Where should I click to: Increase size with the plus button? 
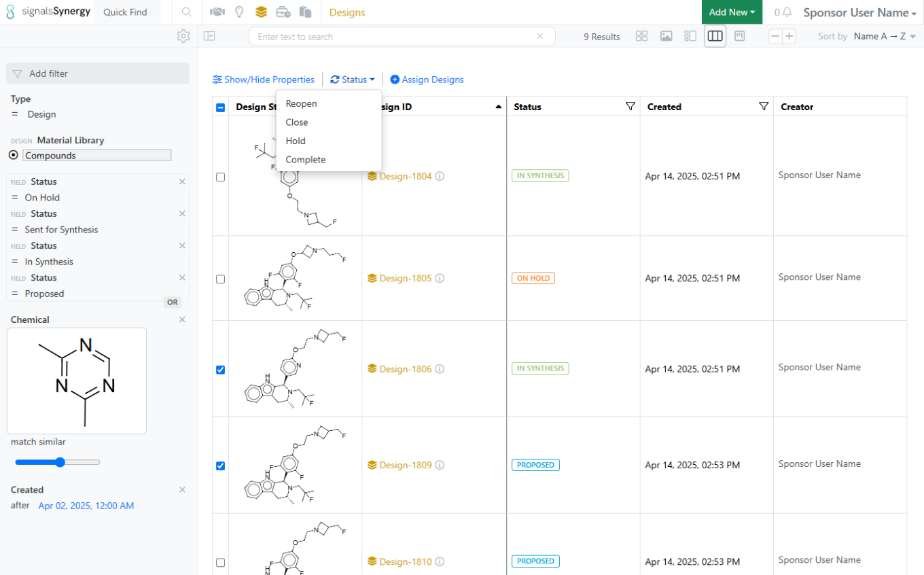tap(789, 37)
